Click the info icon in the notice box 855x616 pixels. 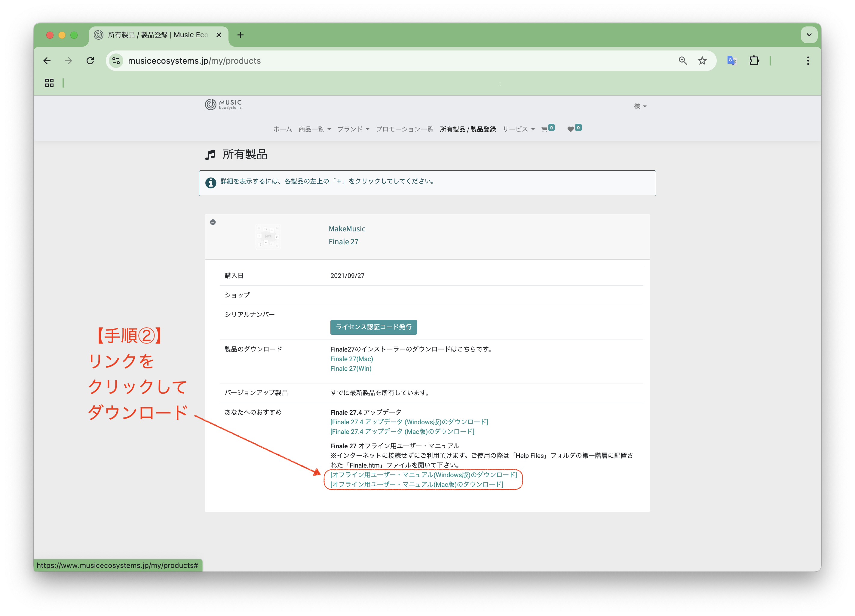pyautogui.click(x=211, y=183)
